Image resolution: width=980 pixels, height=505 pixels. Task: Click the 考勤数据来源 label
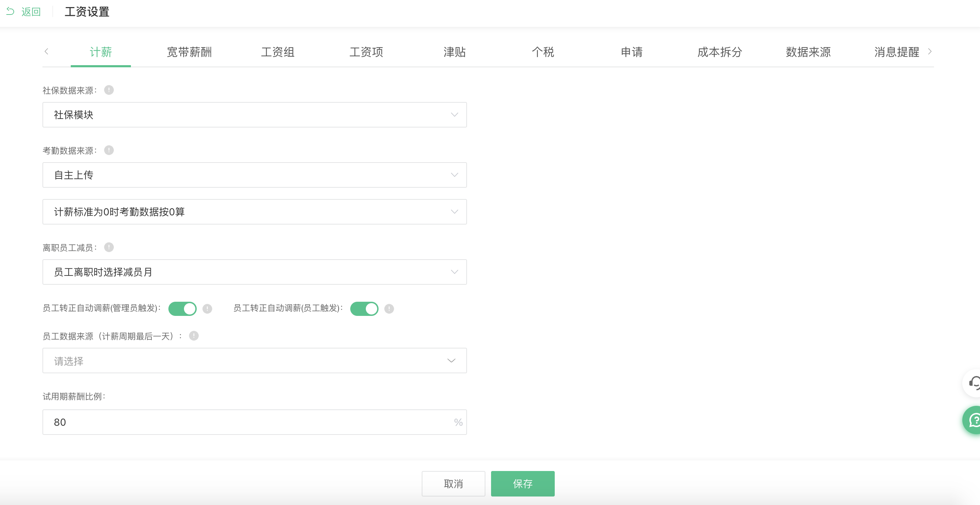(70, 151)
